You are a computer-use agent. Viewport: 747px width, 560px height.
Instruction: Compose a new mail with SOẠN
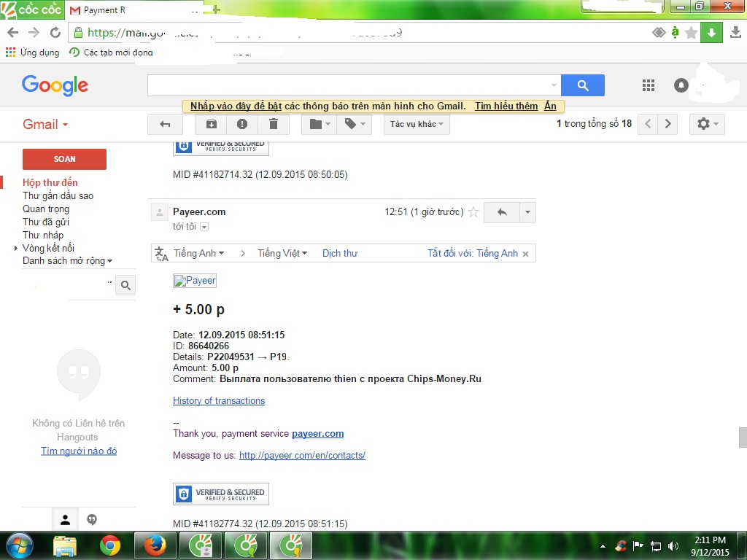click(x=64, y=159)
